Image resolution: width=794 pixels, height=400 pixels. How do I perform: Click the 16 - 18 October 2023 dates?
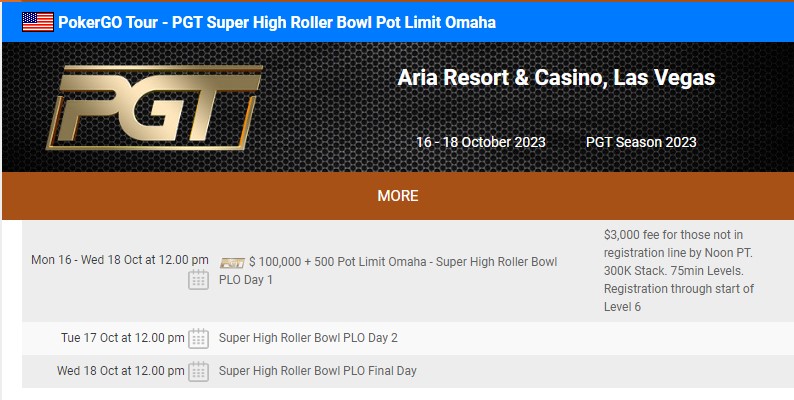point(481,142)
